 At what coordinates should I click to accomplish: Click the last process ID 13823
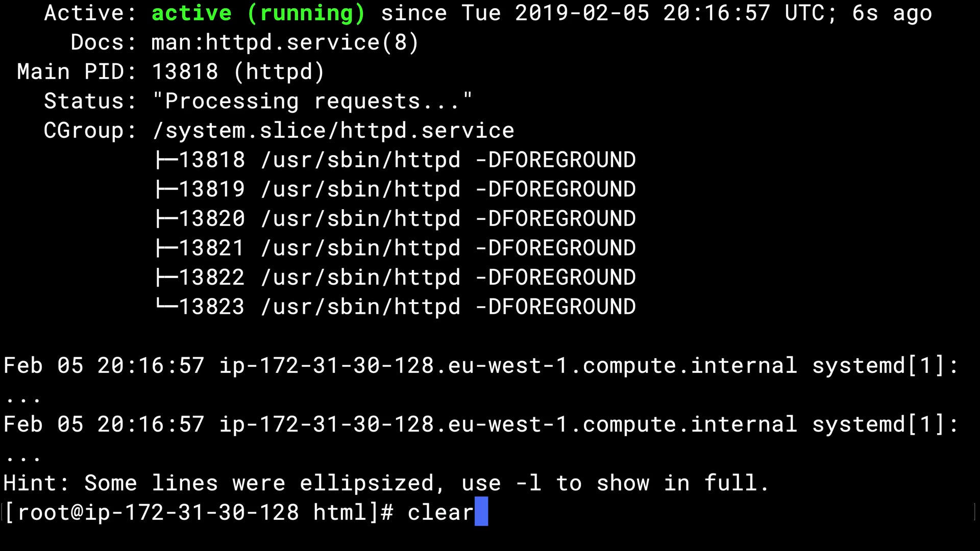(x=211, y=307)
